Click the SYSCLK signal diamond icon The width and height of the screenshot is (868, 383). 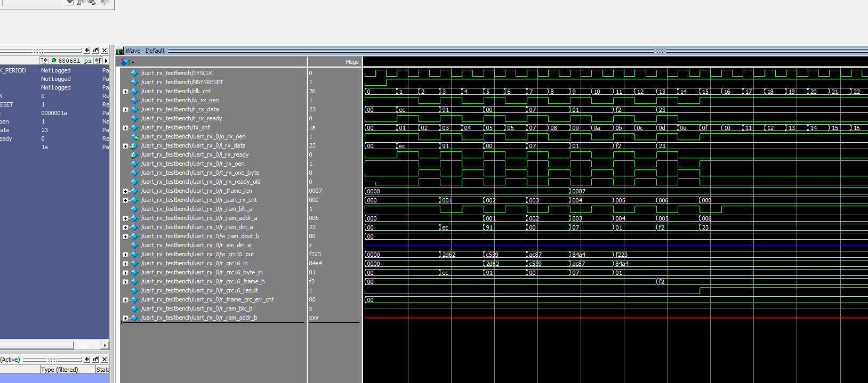[134, 73]
